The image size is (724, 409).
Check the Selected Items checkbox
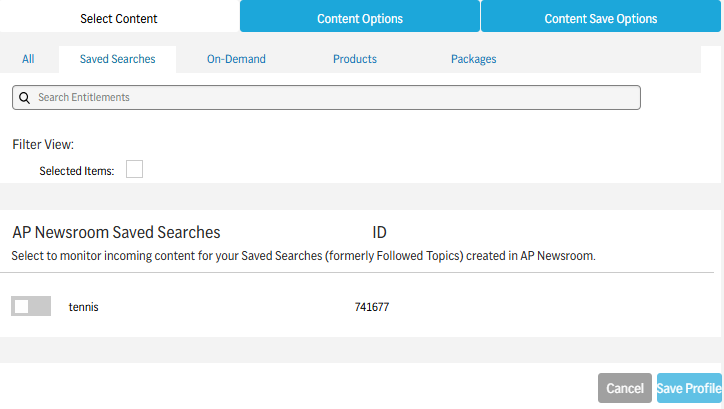click(134, 170)
